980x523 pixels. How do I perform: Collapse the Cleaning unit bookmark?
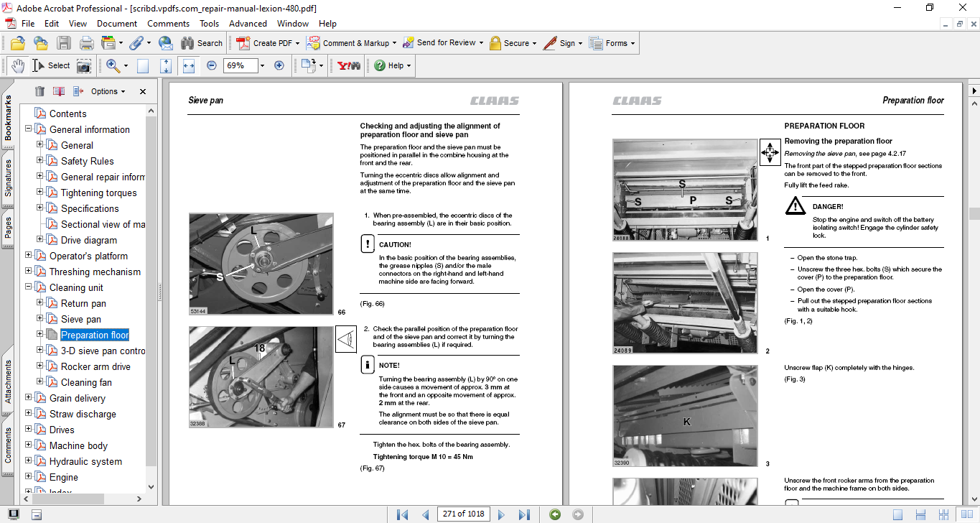29,287
